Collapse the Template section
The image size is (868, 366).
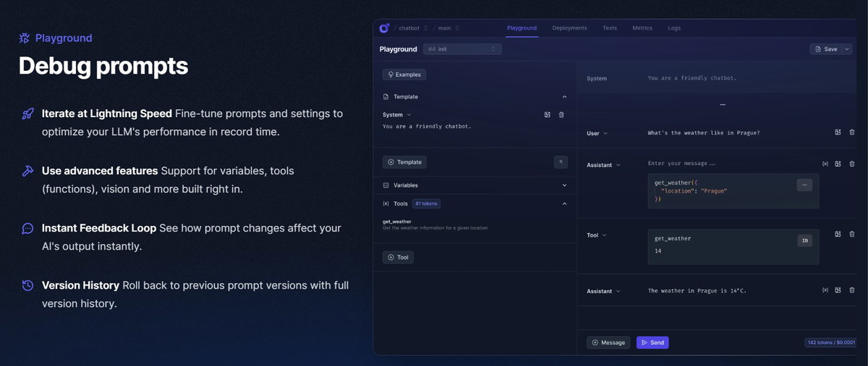coord(564,97)
